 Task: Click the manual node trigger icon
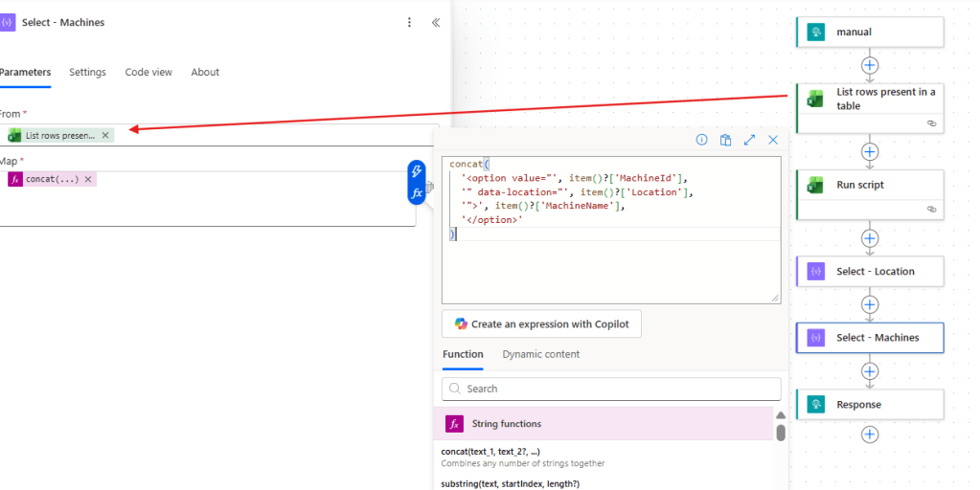(815, 32)
